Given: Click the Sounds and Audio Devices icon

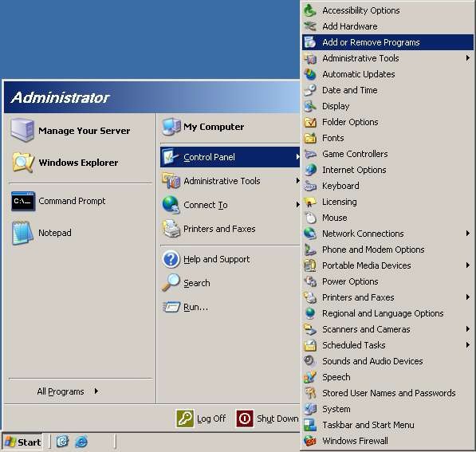Looking at the screenshot, I should click(310, 361).
